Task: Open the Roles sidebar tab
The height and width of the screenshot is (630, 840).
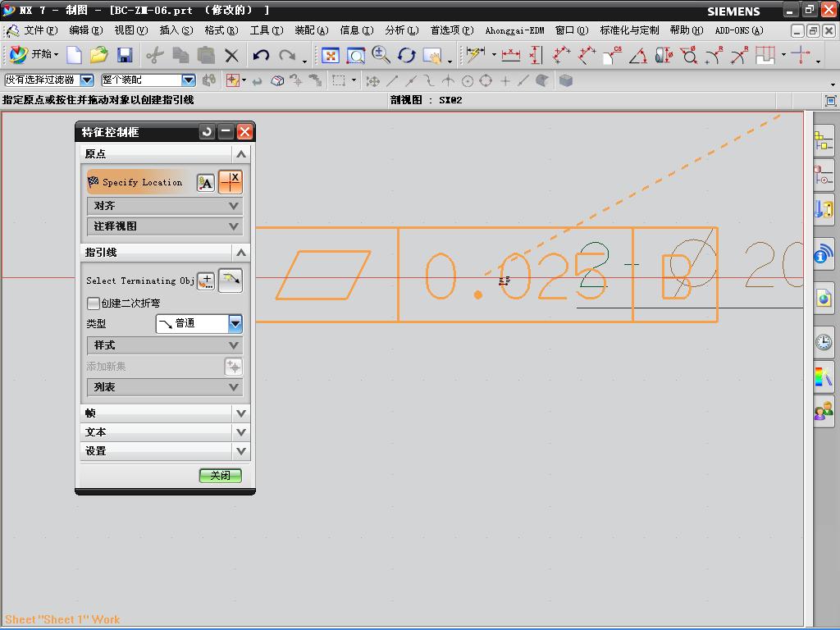Action: 824,411
